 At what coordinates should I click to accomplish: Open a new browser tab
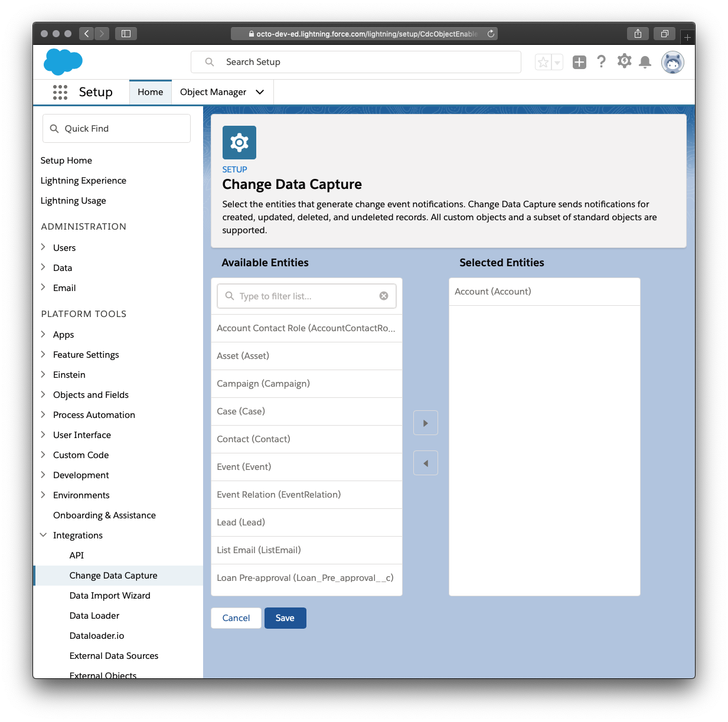[687, 37]
